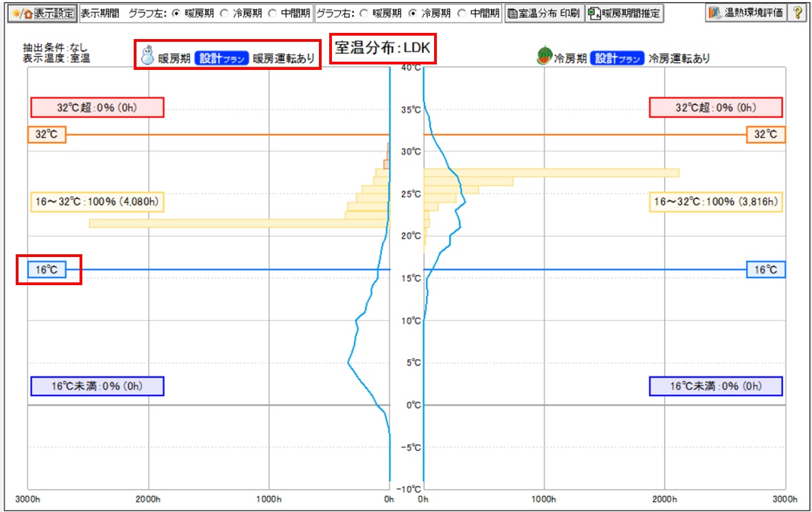The image size is (812, 512).
Task: Click the right 設計プラン blue badge
Action: (617, 58)
